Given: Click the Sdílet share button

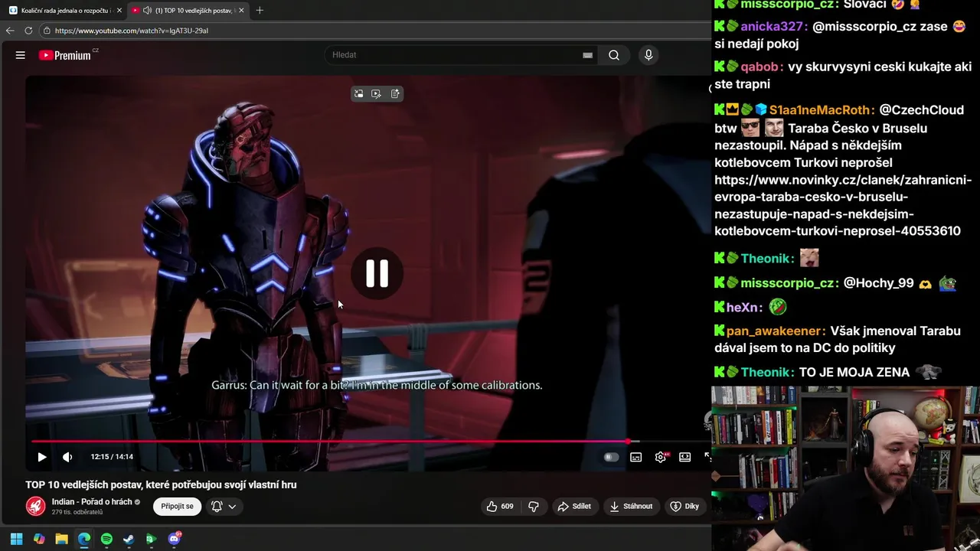Looking at the screenshot, I should (x=574, y=506).
